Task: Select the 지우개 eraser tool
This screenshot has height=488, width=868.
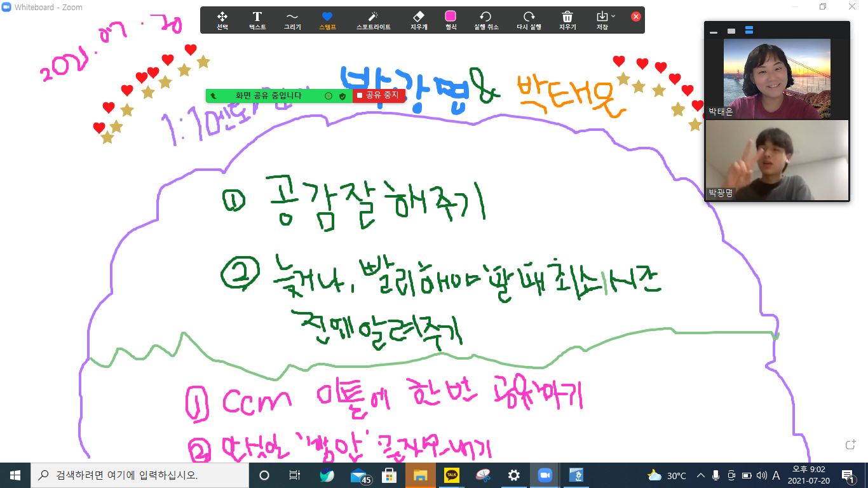Action: pyautogui.click(x=418, y=19)
